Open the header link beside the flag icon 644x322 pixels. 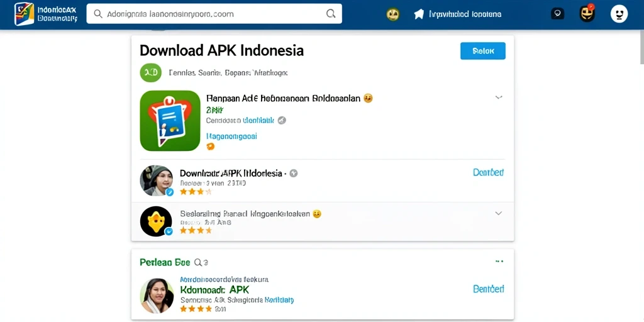pyautogui.click(x=465, y=14)
